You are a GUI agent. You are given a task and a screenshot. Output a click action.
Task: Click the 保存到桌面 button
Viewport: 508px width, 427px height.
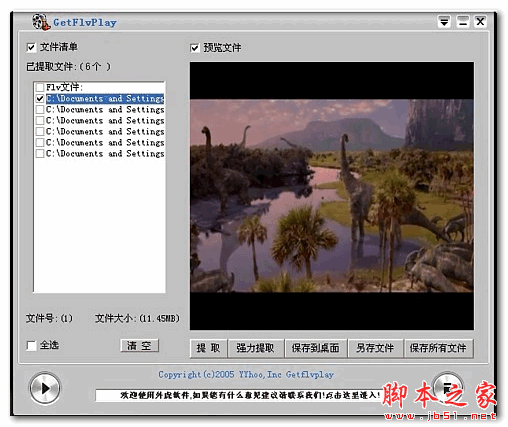pyautogui.click(x=316, y=348)
